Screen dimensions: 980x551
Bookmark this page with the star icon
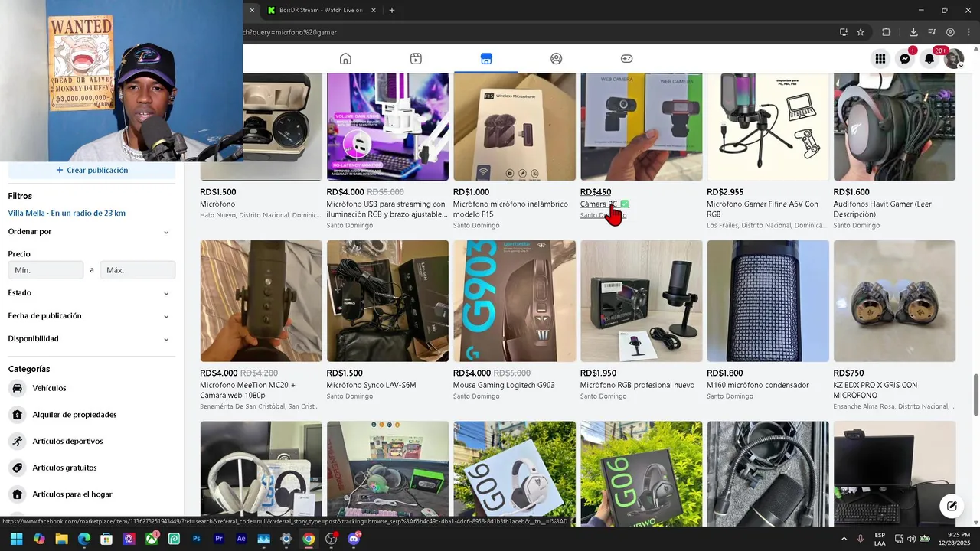pyautogui.click(x=861, y=32)
